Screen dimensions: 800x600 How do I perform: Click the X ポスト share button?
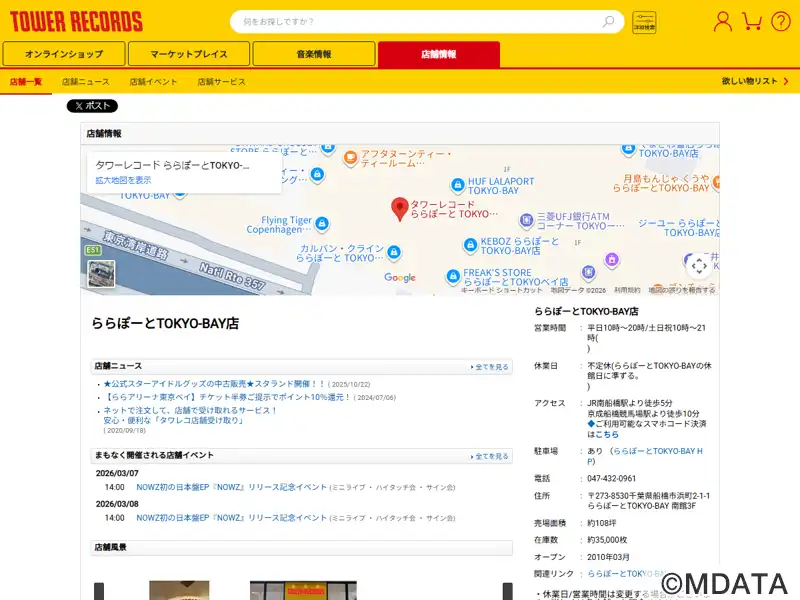[x=92, y=106]
